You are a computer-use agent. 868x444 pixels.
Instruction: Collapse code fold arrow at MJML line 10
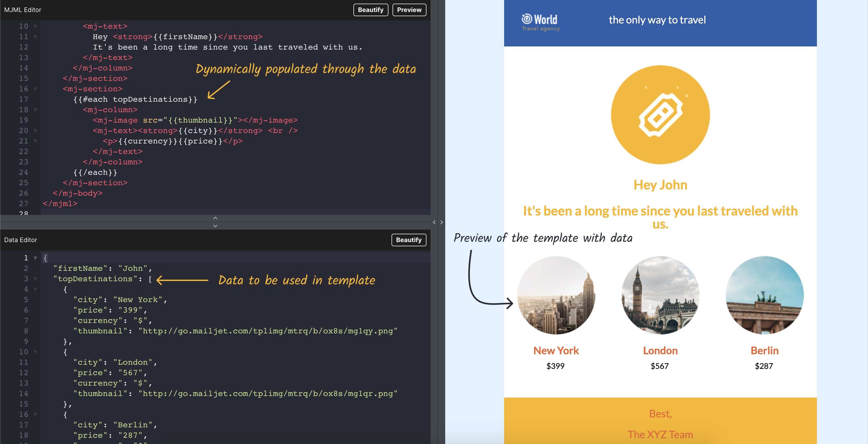[35, 26]
